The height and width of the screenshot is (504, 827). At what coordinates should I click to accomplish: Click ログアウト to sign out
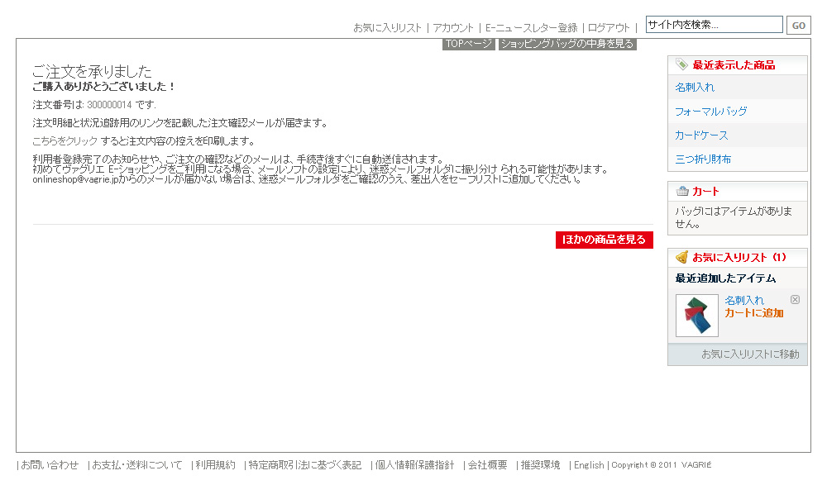coord(609,28)
